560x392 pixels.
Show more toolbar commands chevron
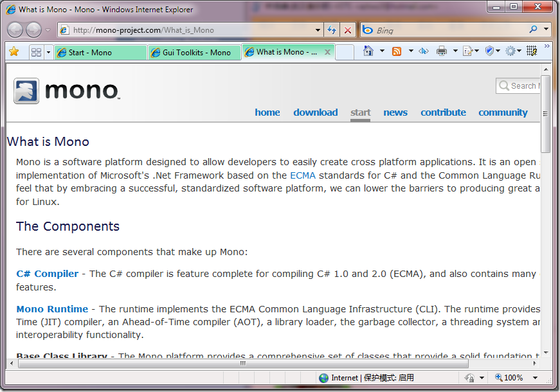click(546, 46)
